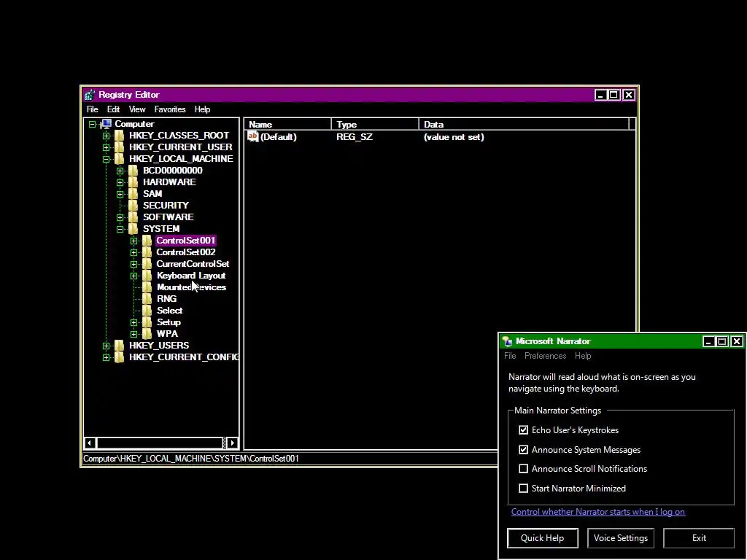Select the ControlSet002 key label

coord(186,252)
